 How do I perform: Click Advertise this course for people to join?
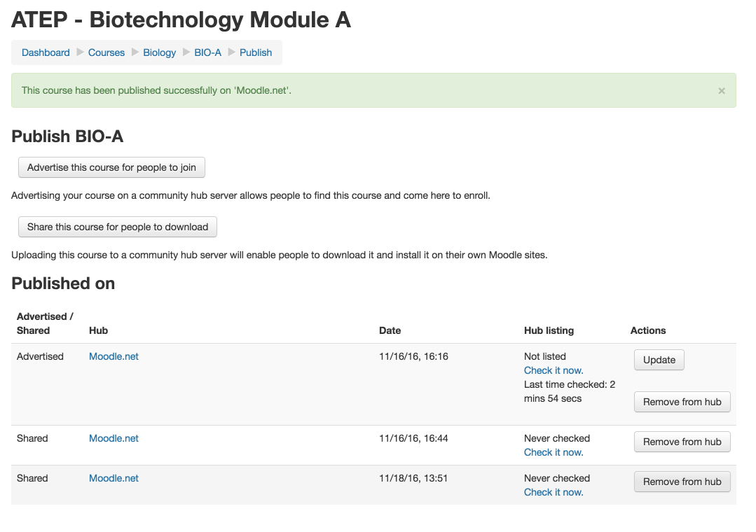[x=111, y=167]
